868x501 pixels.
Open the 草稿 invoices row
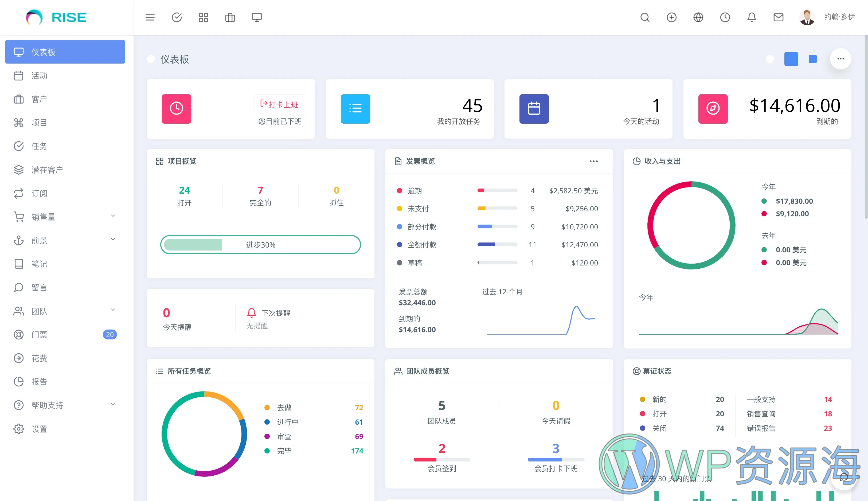coord(497,263)
